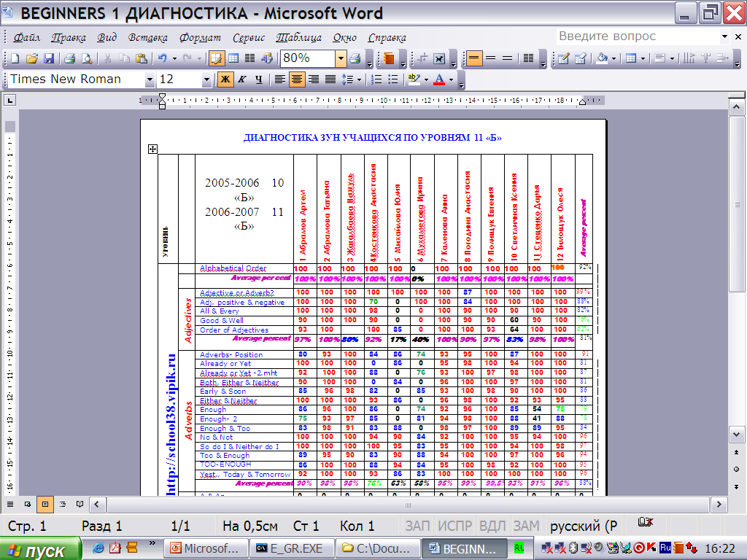Switch to reading layout view

[x=80, y=504]
